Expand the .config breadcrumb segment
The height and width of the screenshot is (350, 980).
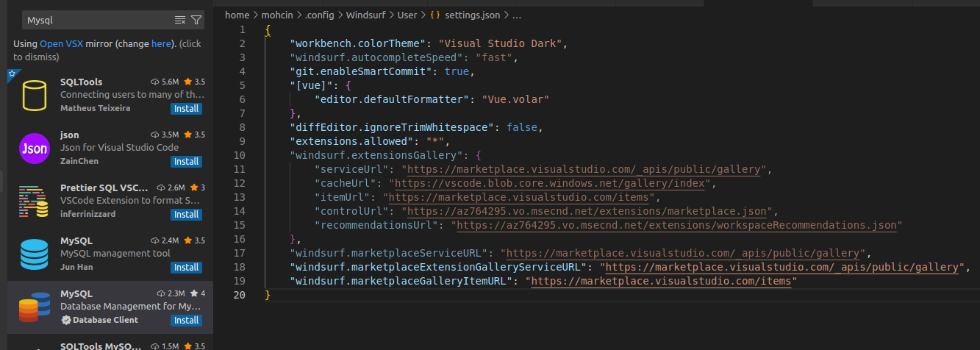(x=319, y=15)
